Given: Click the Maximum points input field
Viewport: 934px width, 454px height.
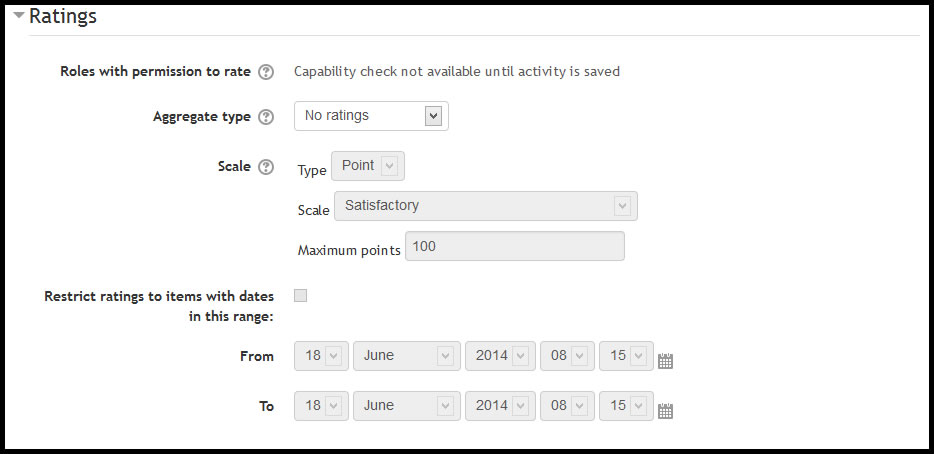Looking at the screenshot, I should point(515,246).
